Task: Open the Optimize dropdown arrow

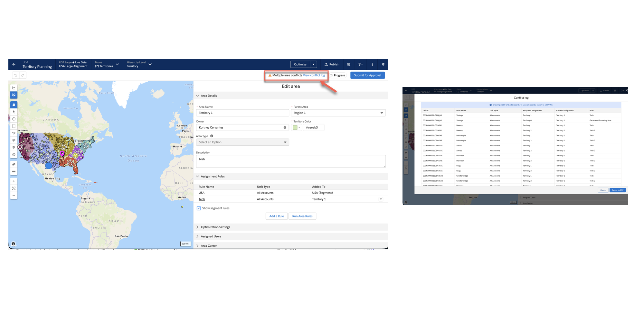Action: point(314,64)
